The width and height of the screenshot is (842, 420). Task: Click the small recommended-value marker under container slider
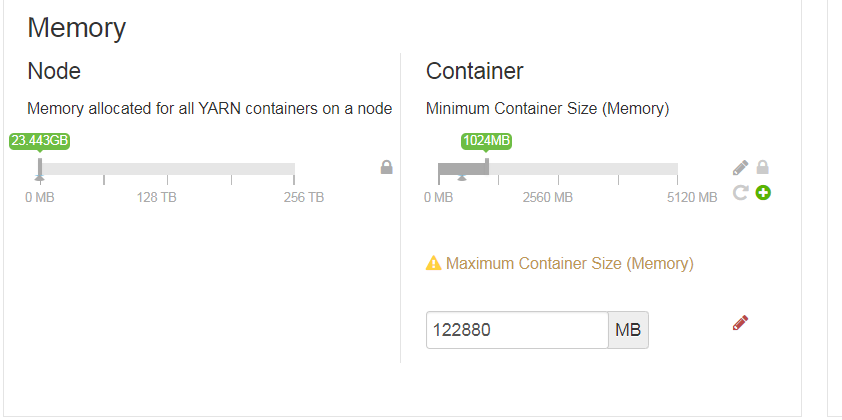[461, 178]
